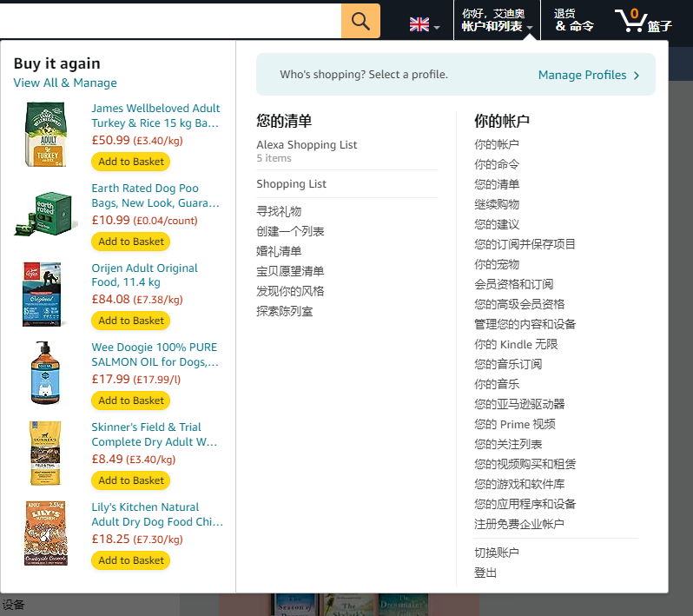
Task: Open 您的亚马逊驱动器 Amazon Drive
Action: tap(519, 404)
